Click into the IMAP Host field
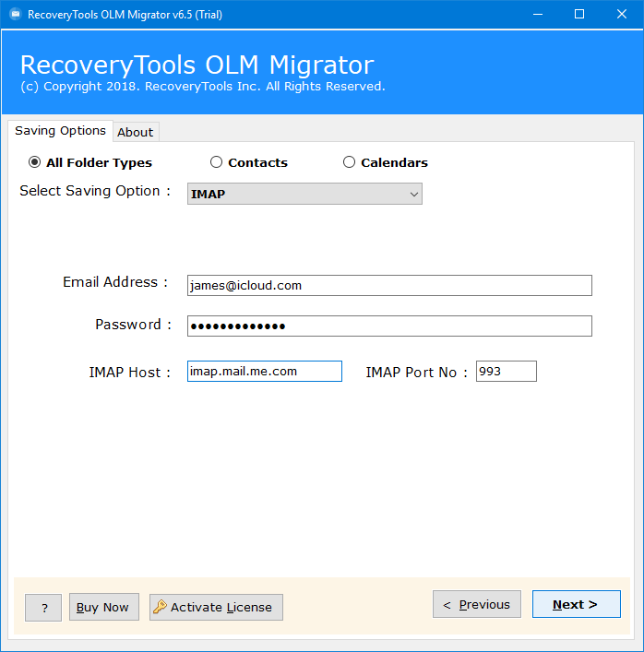 click(265, 372)
